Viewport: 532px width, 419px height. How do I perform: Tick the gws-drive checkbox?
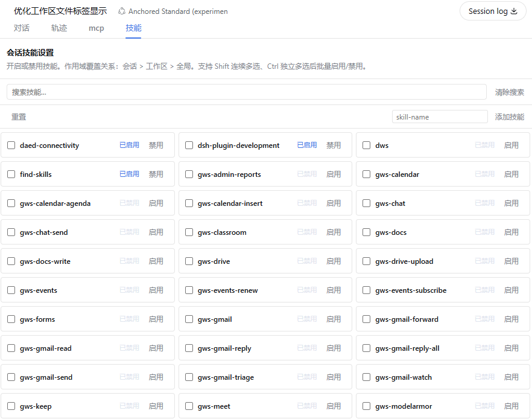pyautogui.click(x=189, y=261)
